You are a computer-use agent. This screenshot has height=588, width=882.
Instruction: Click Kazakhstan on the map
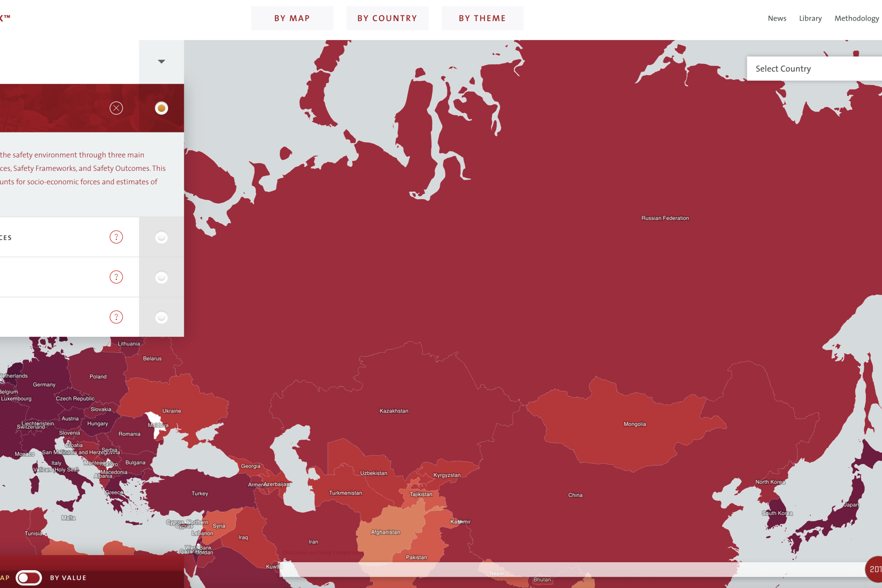pos(394,411)
